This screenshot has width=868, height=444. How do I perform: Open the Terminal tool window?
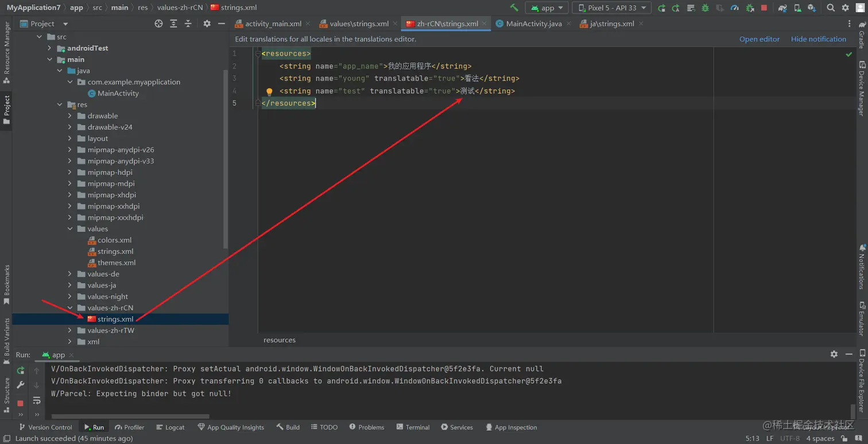click(x=412, y=427)
